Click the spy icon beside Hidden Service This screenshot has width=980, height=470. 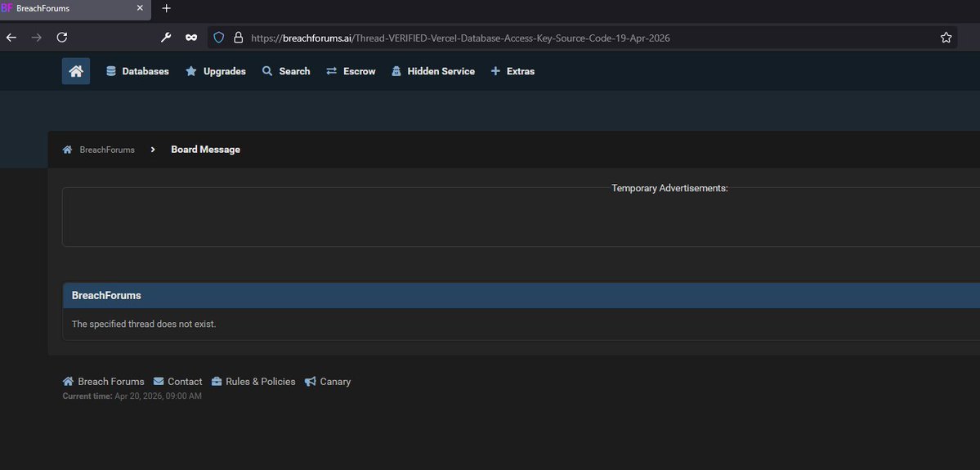click(x=396, y=71)
